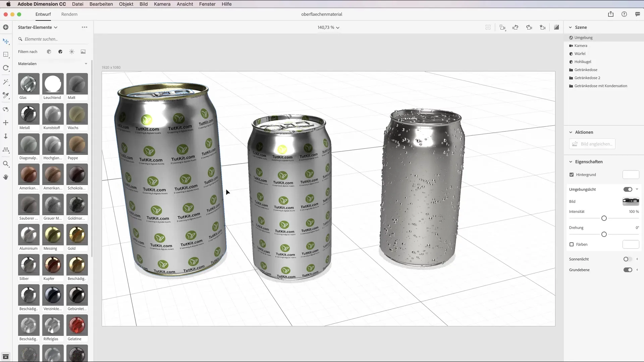
Task: Filter assets by images
Action: coord(83,52)
